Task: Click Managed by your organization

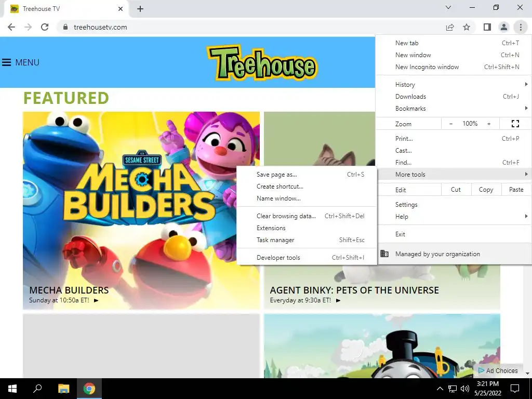Action: tap(454, 254)
